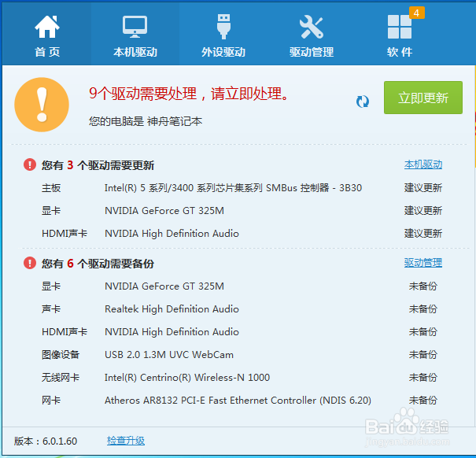This screenshot has height=458, width=476.
Task: Go to the 首页 home tab
Action: click(x=47, y=34)
